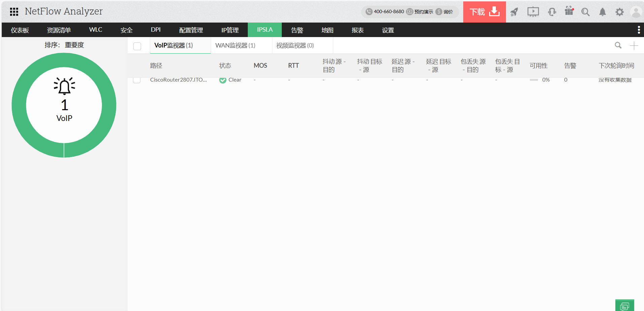Click the alarm bell icon in VoIP chart

(64, 86)
